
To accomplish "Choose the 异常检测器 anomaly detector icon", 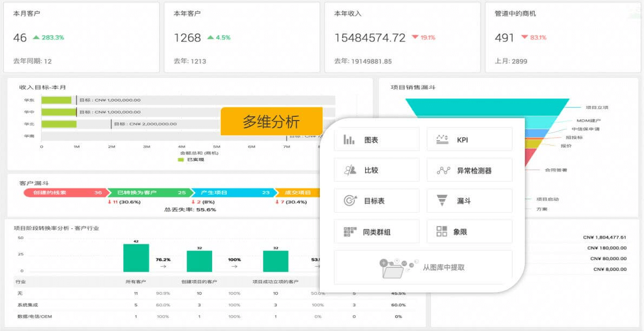I will [443, 170].
